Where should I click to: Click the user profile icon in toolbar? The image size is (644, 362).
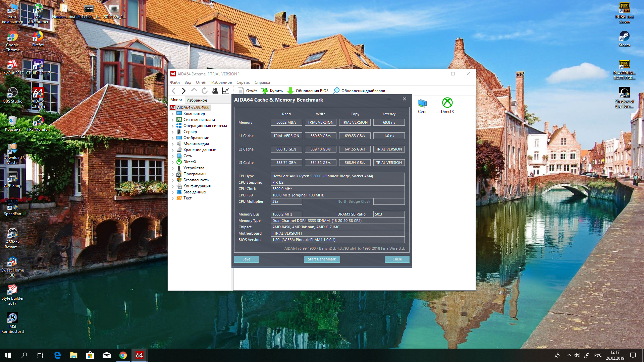click(x=215, y=91)
